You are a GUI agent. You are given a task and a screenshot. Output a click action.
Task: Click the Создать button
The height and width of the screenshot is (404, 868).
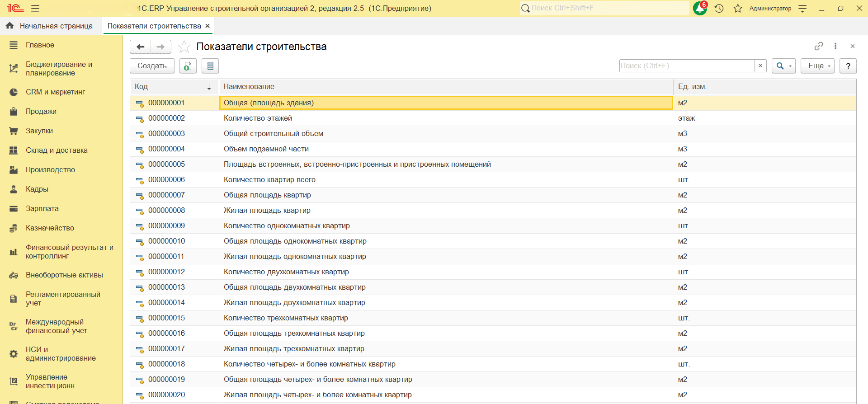click(152, 66)
